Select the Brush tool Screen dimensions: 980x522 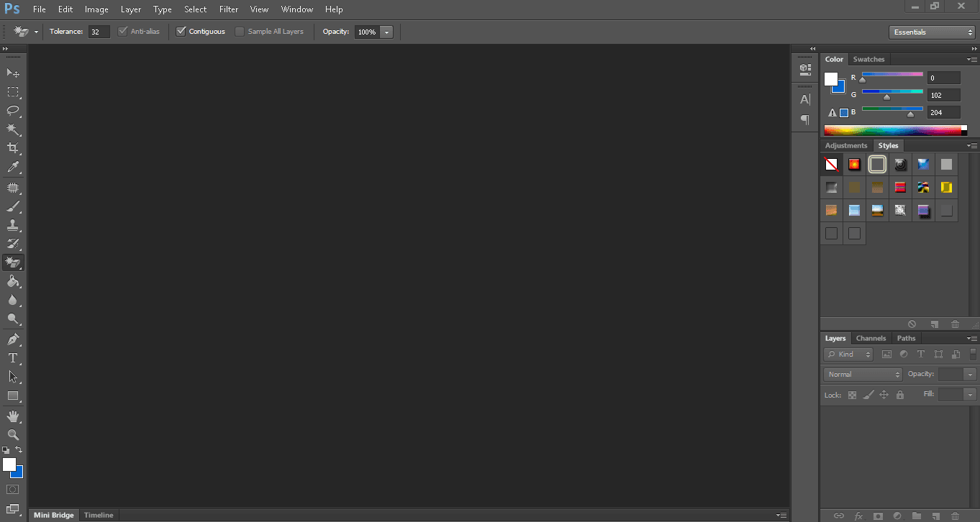pos(13,205)
